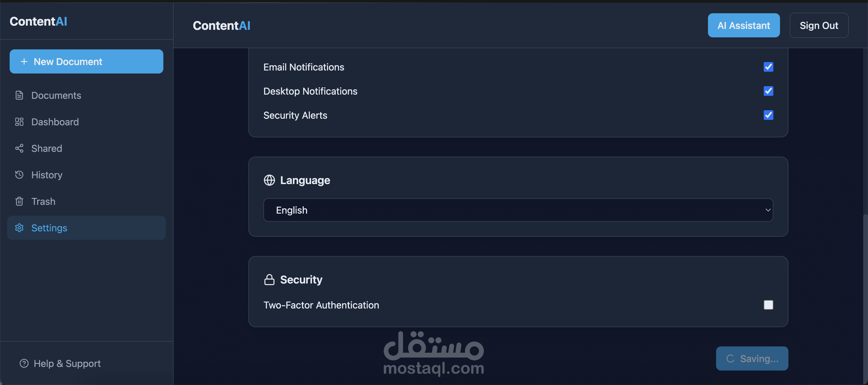Image resolution: width=868 pixels, height=385 pixels.
Task: Click the History clock icon
Action: [x=19, y=174]
